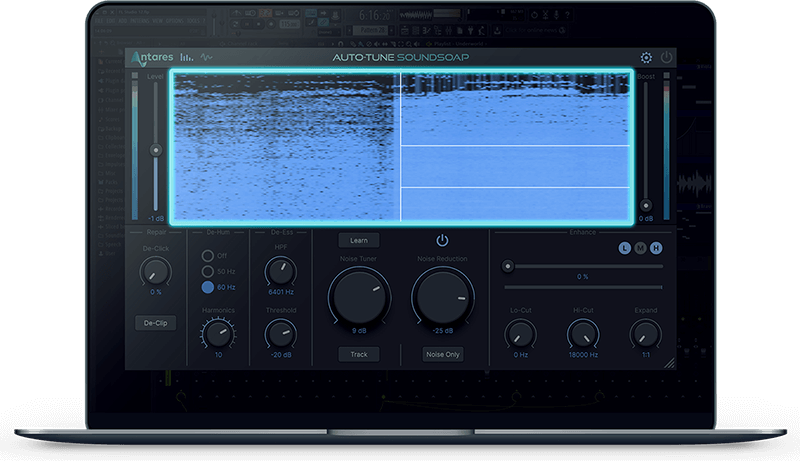This screenshot has height=461, width=800.
Task: Click FL Studio record button
Action: click(x=271, y=24)
